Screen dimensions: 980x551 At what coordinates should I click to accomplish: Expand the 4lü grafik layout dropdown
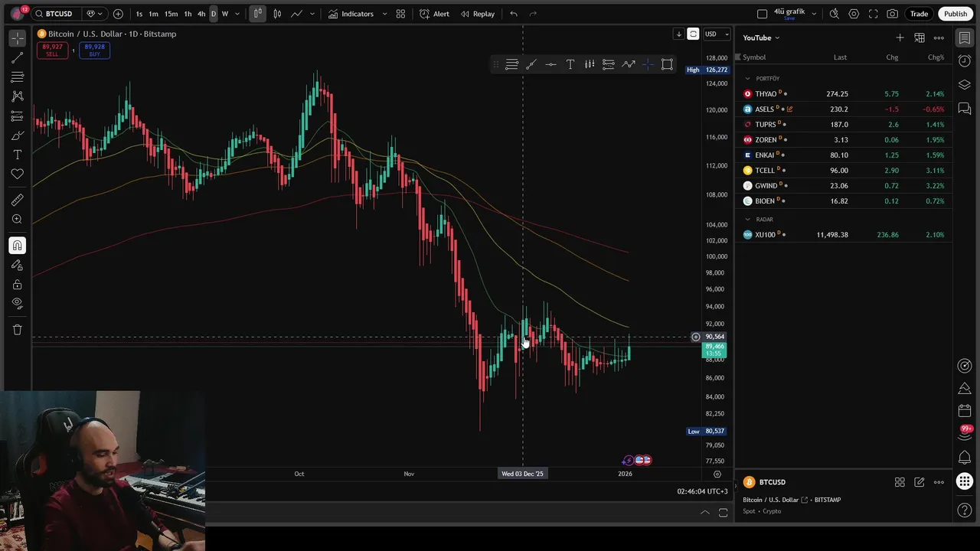814,14
